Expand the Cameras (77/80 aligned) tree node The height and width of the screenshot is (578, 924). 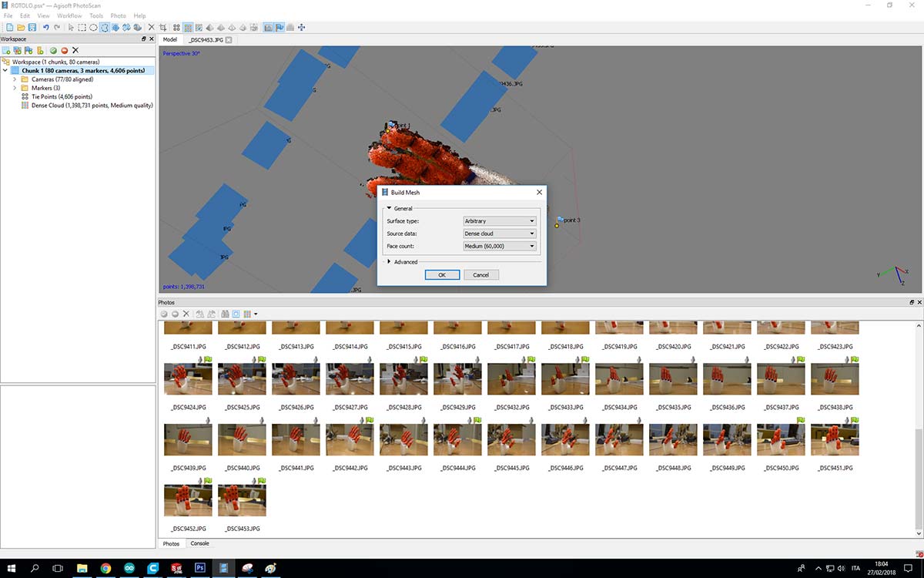coord(15,79)
